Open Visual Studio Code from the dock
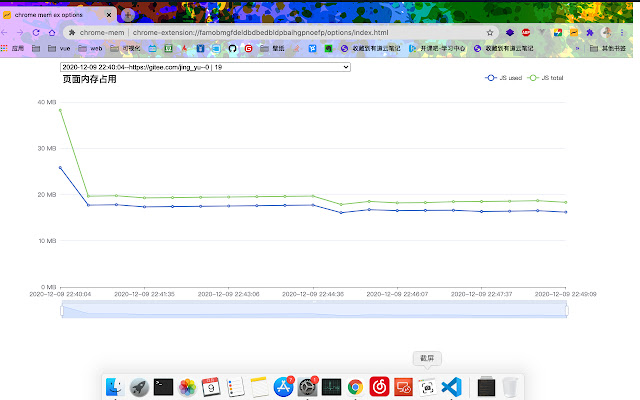This screenshot has height=400, width=640. pos(451,387)
